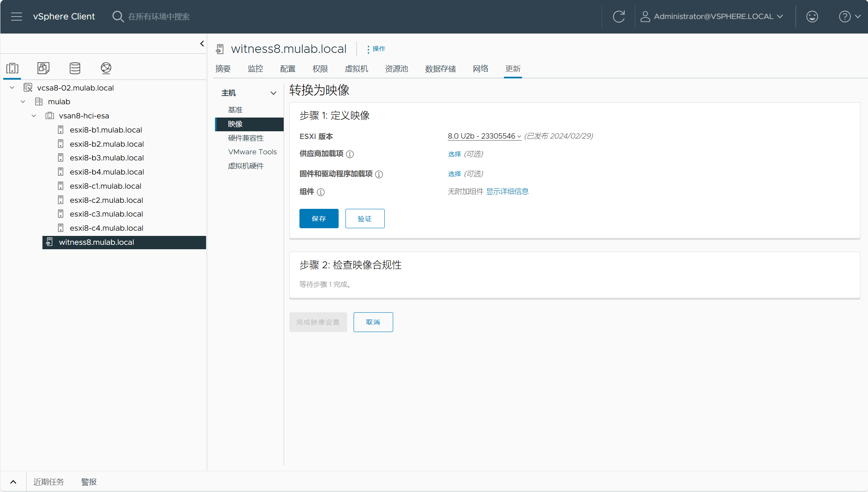Click the disabled 完成映像设置 button
Image resolution: width=868 pixels, height=492 pixels.
click(318, 322)
